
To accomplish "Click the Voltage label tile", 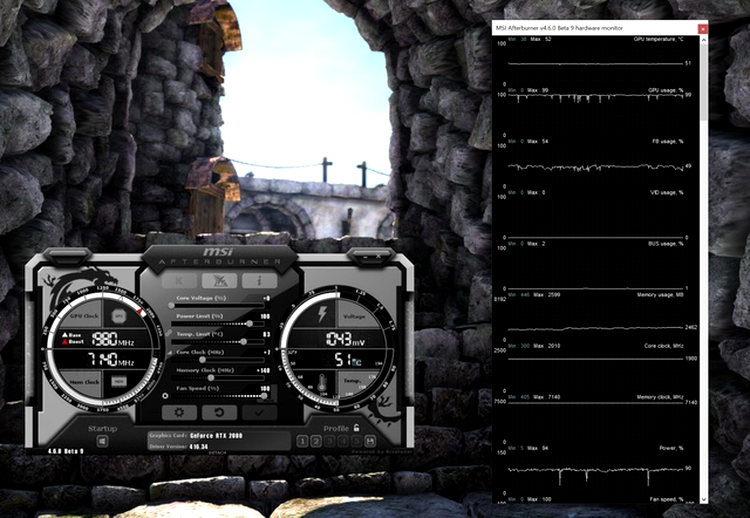I will pos(354,316).
